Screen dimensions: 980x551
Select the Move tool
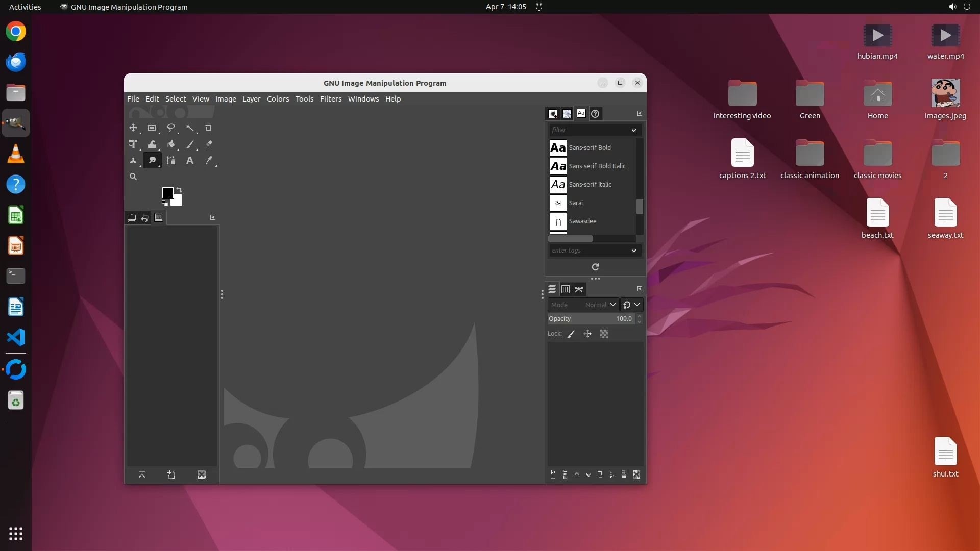(x=133, y=128)
